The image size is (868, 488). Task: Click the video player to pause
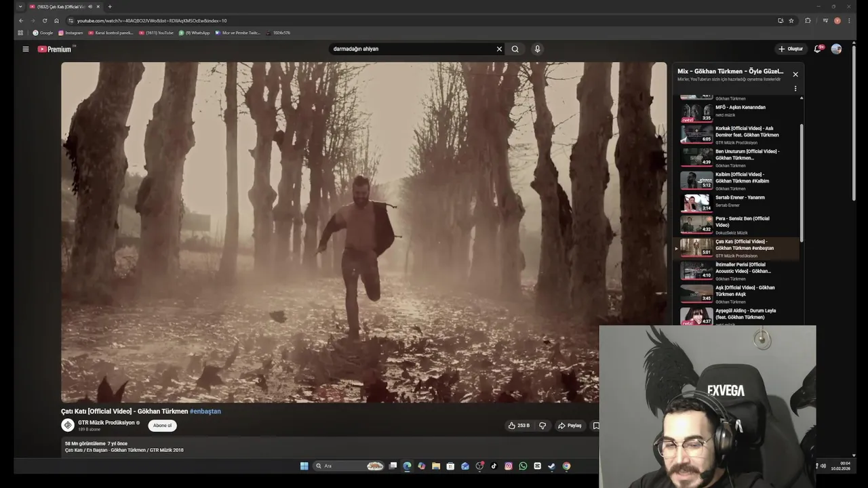point(364,232)
